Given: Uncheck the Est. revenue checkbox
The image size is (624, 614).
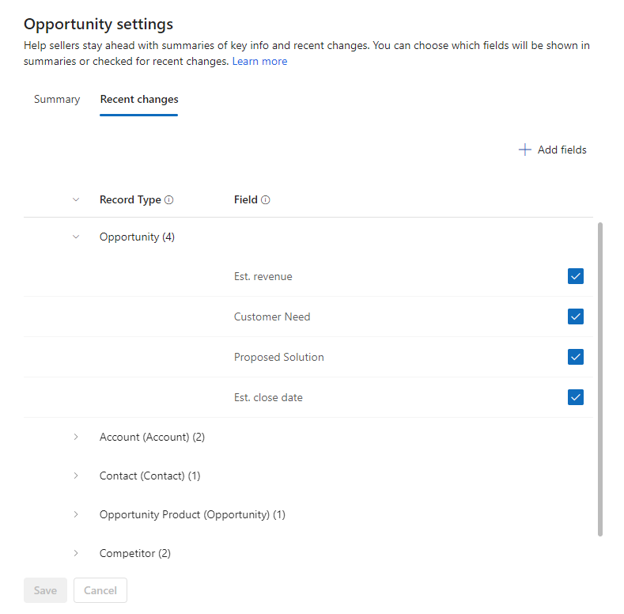Looking at the screenshot, I should (575, 276).
